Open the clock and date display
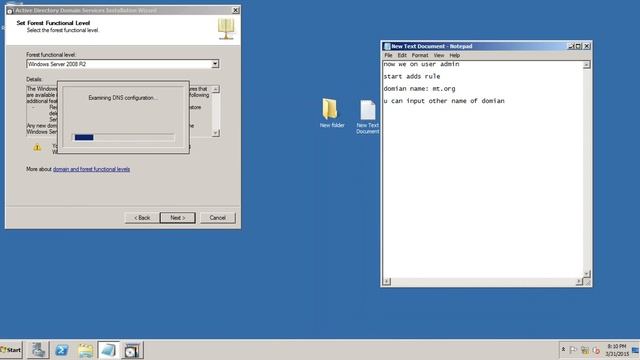The height and width of the screenshot is (360, 640). pos(616,350)
